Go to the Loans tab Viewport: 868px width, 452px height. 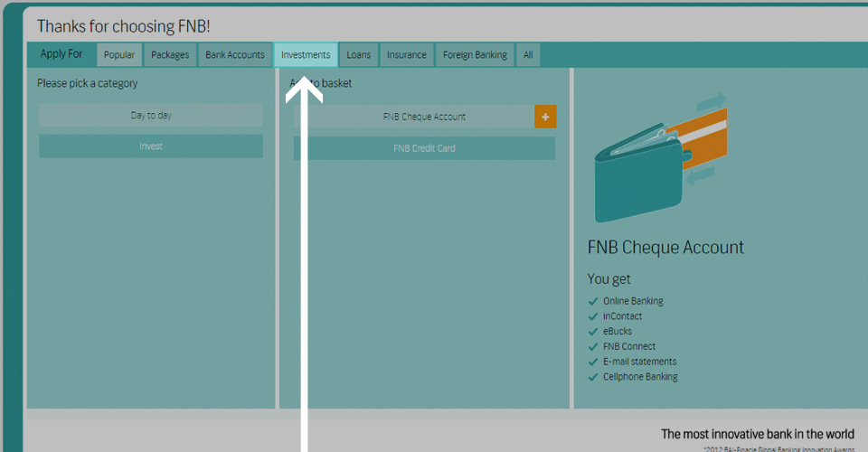359,55
